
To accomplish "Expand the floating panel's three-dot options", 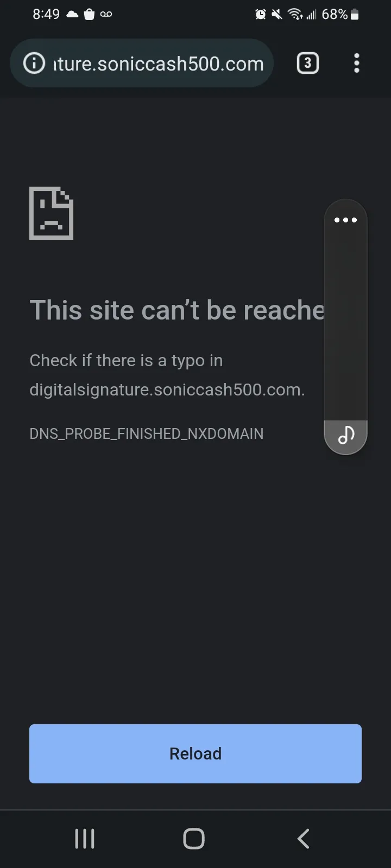I will (x=346, y=220).
